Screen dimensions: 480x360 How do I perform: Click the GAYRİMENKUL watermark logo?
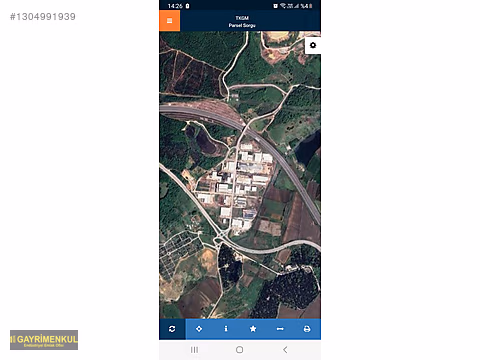(x=44, y=340)
